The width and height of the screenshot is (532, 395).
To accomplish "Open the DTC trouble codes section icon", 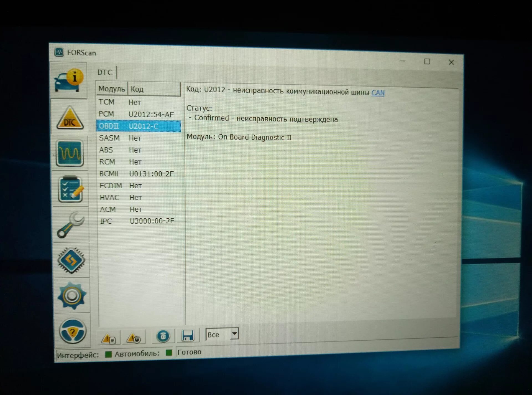I will coord(70,118).
